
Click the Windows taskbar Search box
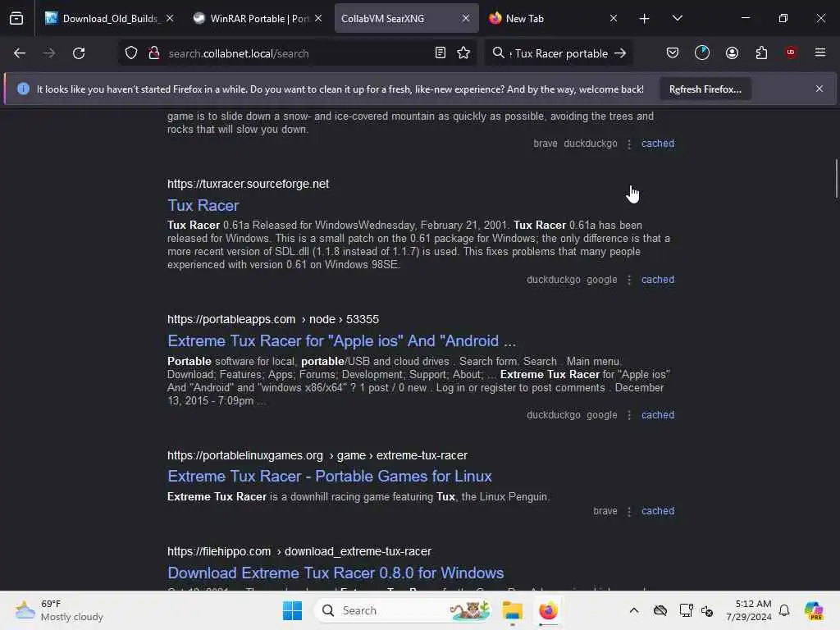[x=404, y=610]
